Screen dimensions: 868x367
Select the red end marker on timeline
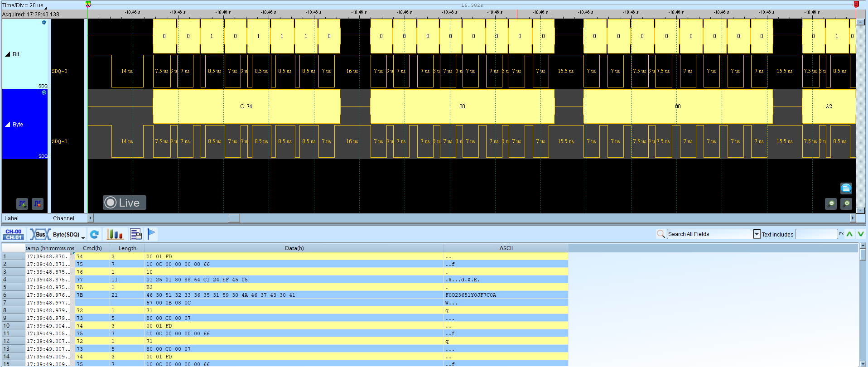(x=856, y=4)
